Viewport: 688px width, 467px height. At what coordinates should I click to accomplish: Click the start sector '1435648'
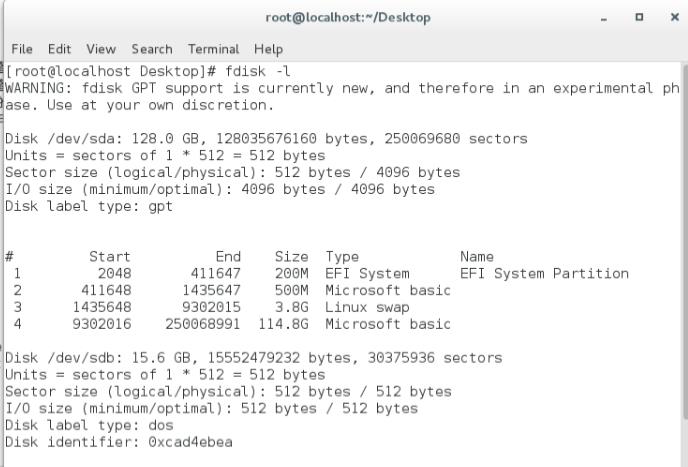pos(102,307)
